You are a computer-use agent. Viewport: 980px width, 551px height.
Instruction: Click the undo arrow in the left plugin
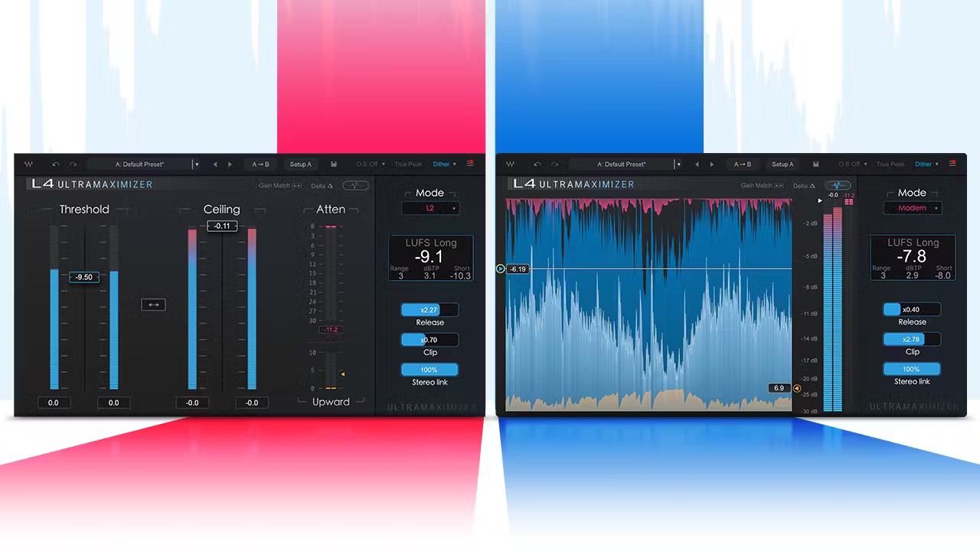click(56, 165)
